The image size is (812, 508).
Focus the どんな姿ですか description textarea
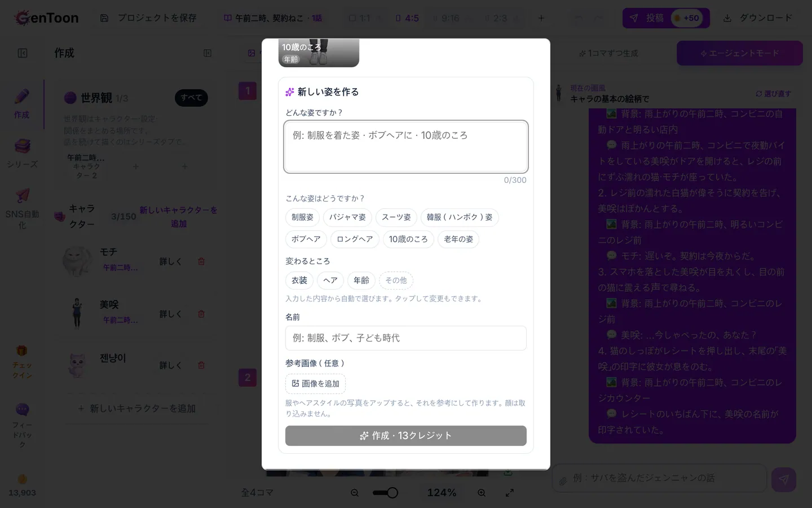(x=406, y=147)
